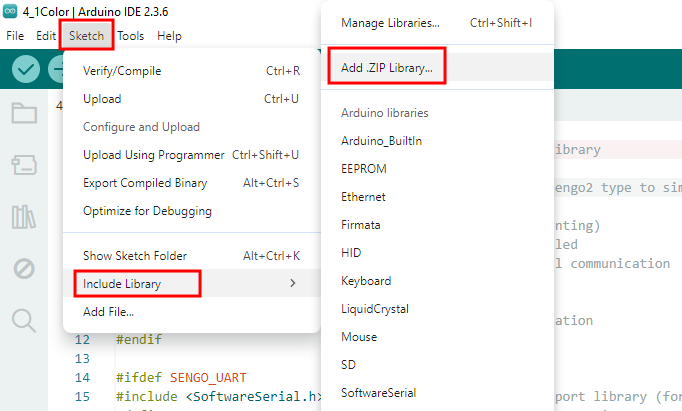682x411 pixels.
Task: Include the Arduino_BuiltIn library
Action: click(437, 141)
